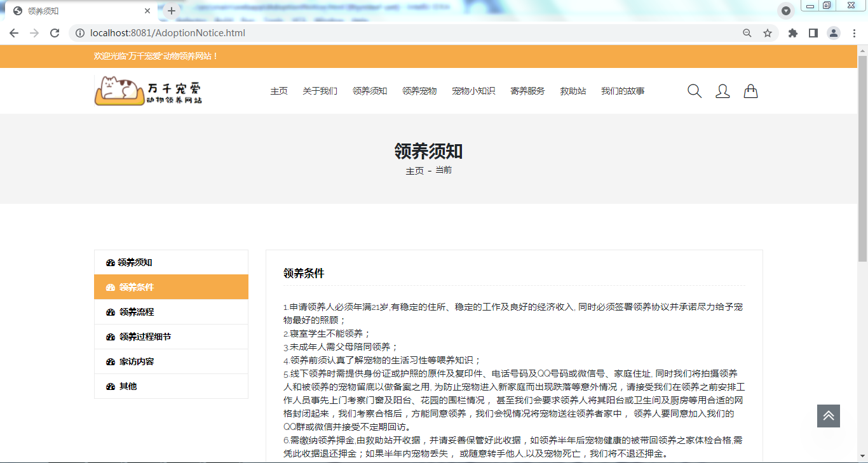Click the address bar URL field
Viewport: 868px width, 463px height.
pyautogui.click(x=407, y=33)
